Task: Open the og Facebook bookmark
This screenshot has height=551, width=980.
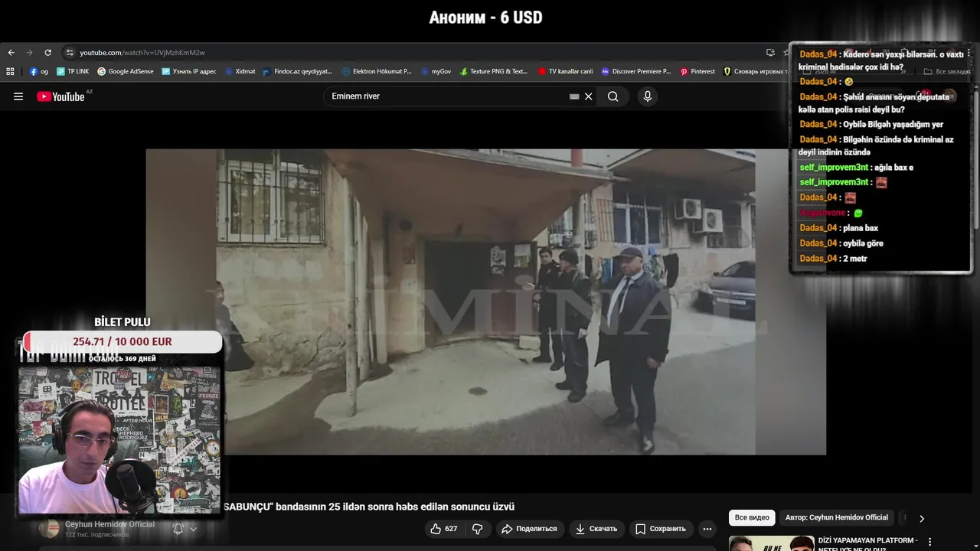Action: coord(39,71)
